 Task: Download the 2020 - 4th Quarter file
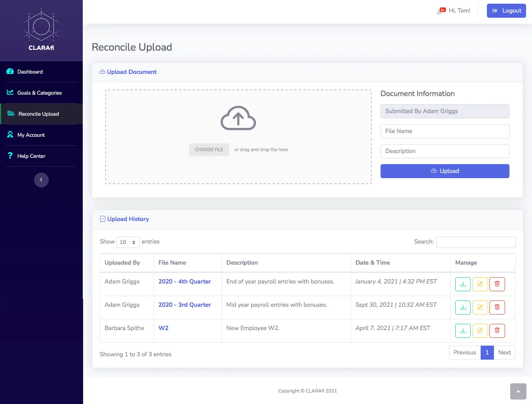click(x=463, y=284)
